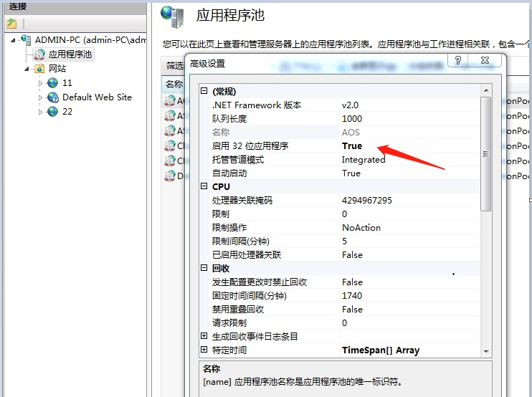Select Default Web Site globe icon
The height and width of the screenshot is (397, 532).
tap(52, 97)
